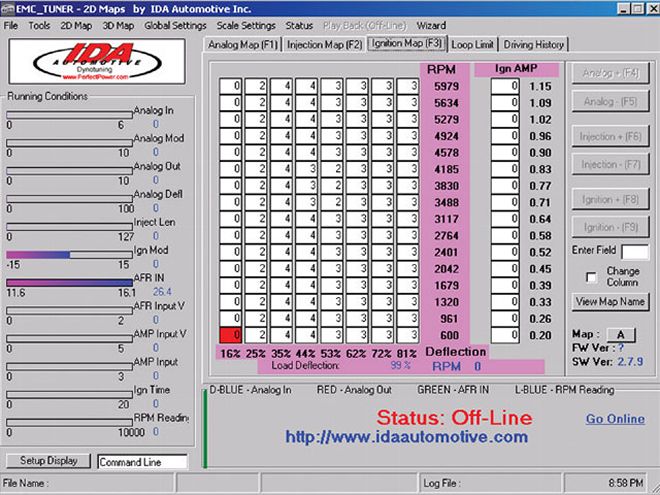Click the 1320 RPM row label

pos(446,302)
